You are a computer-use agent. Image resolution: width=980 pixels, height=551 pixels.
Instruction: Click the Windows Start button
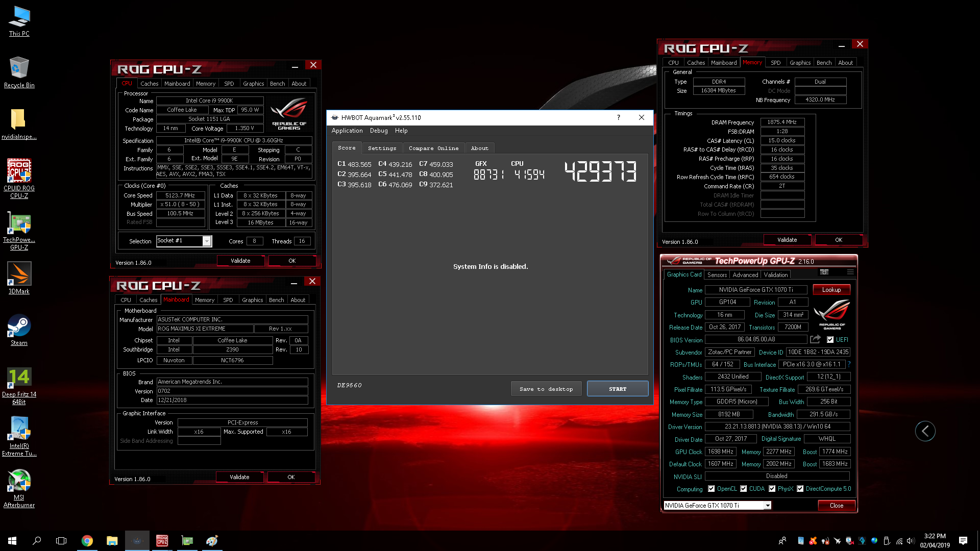click(12, 541)
